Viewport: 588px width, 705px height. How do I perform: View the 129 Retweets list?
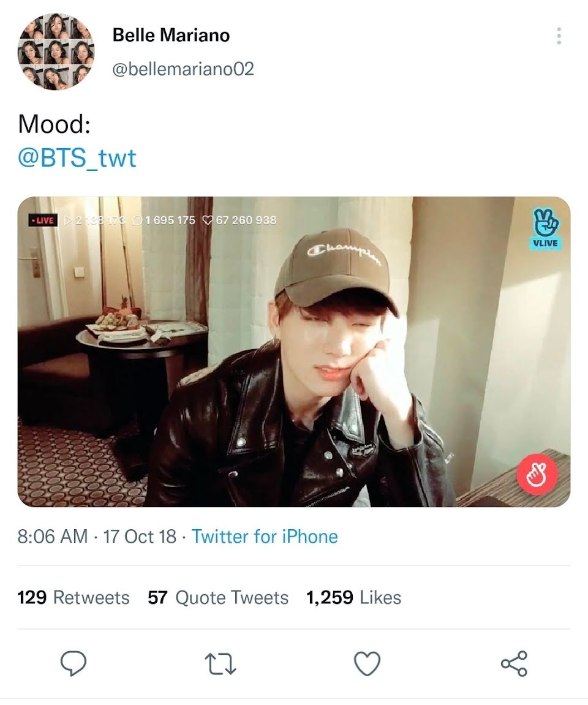(73, 597)
